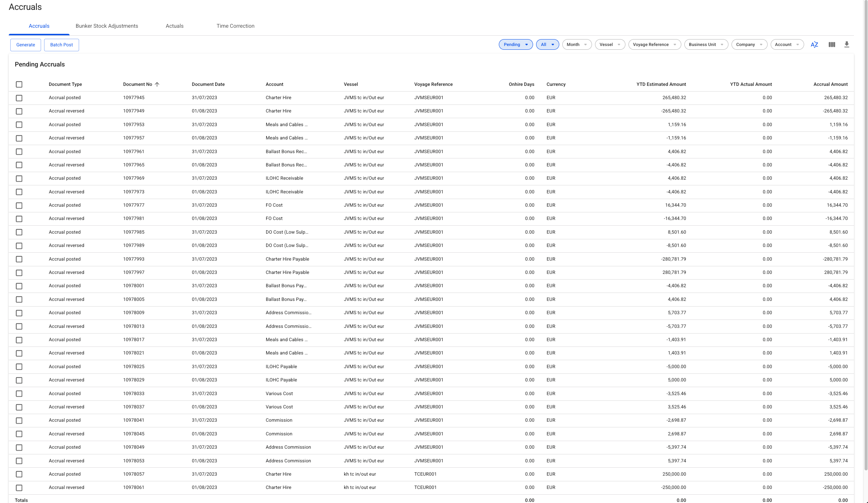The image size is (868, 503).
Task: Toggle the select-all header checkbox
Action: [x=19, y=84]
